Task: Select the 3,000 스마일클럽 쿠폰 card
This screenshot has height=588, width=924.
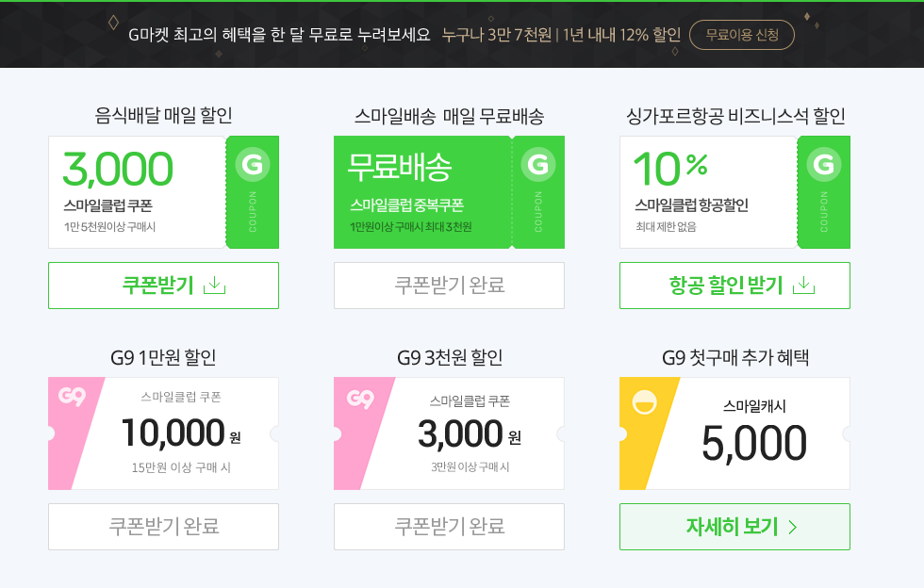Action: [x=137, y=192]
